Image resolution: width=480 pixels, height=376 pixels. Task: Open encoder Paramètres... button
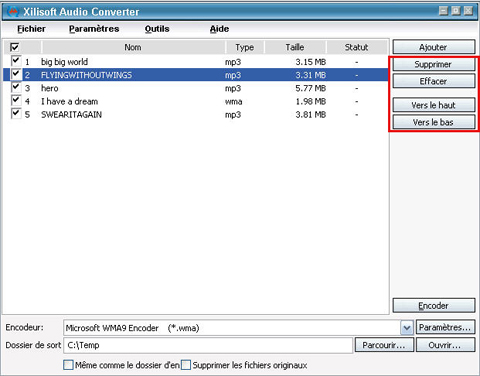445,328
